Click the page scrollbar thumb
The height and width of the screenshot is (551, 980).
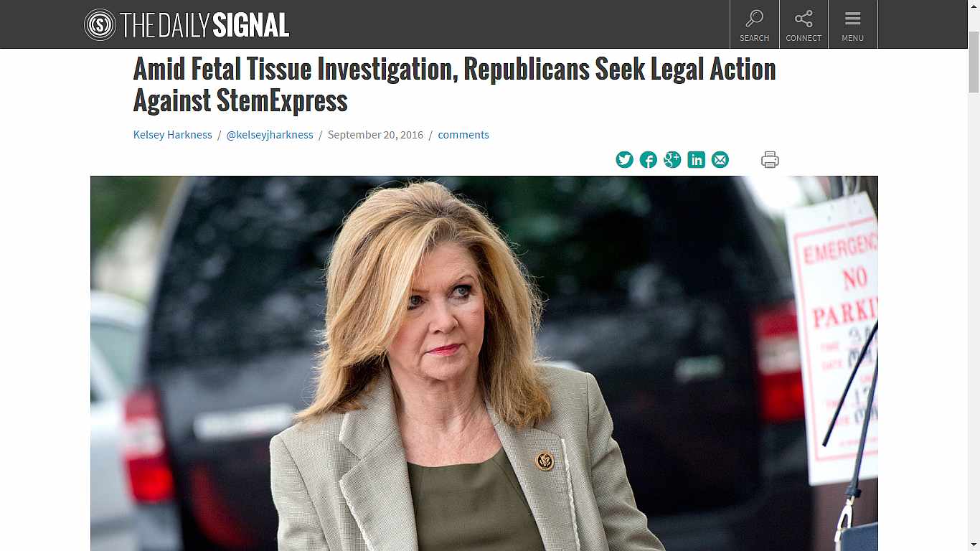click(974, 62)
